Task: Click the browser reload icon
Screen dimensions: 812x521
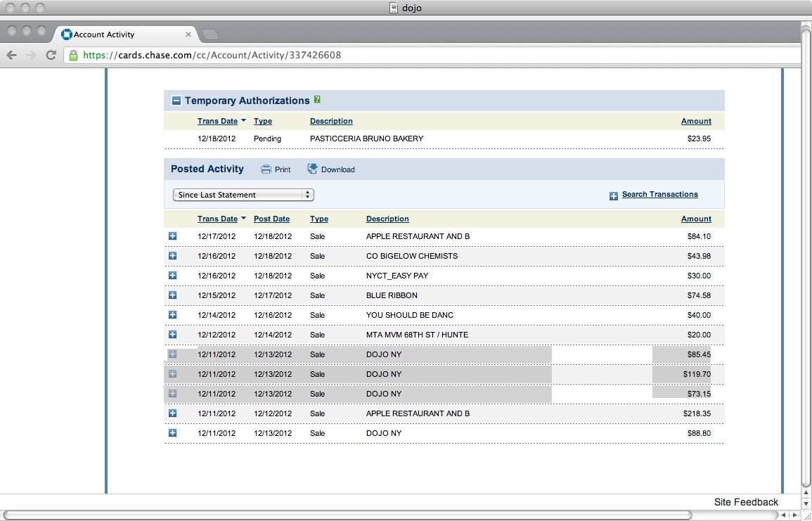Action: tap(51, 55)
